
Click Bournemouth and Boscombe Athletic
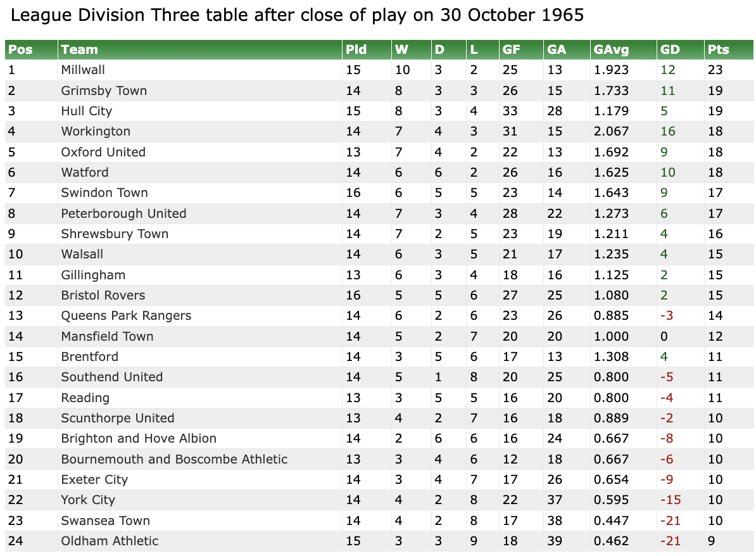click(174, 459)
